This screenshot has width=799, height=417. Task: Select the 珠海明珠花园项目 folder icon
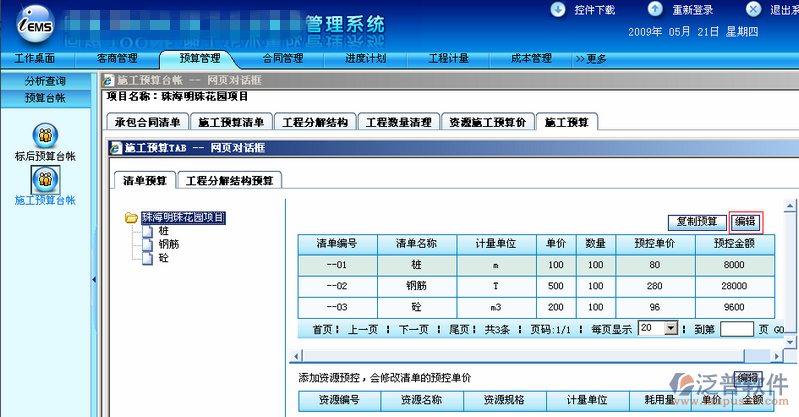131,217
